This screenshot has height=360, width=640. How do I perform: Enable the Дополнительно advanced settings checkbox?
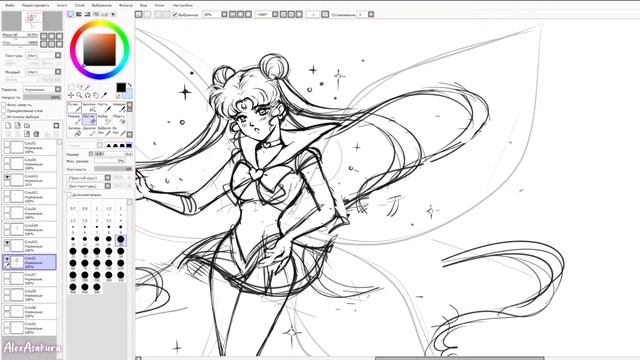click(69, 195)
